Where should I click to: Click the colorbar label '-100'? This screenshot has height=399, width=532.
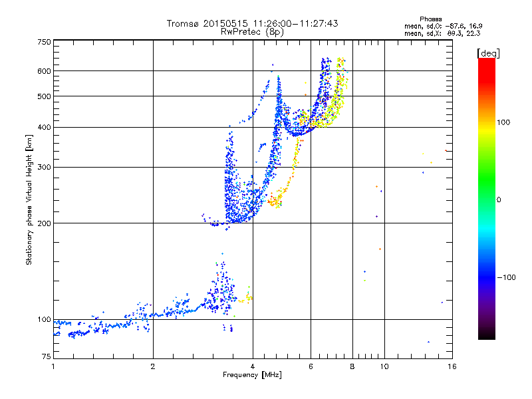point(507,277)
